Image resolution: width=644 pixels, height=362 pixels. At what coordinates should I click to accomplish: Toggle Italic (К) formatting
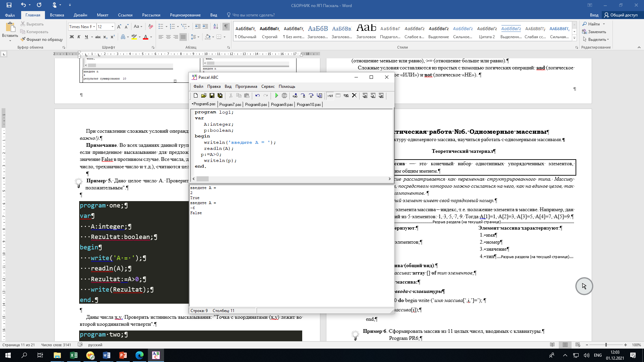(79, 37)
